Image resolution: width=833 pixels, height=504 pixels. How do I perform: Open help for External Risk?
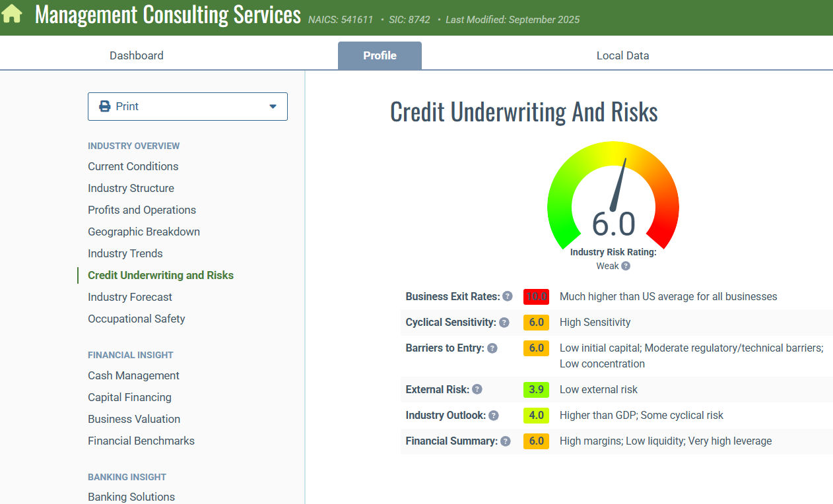pyautogui.click(x=477, y=389)
